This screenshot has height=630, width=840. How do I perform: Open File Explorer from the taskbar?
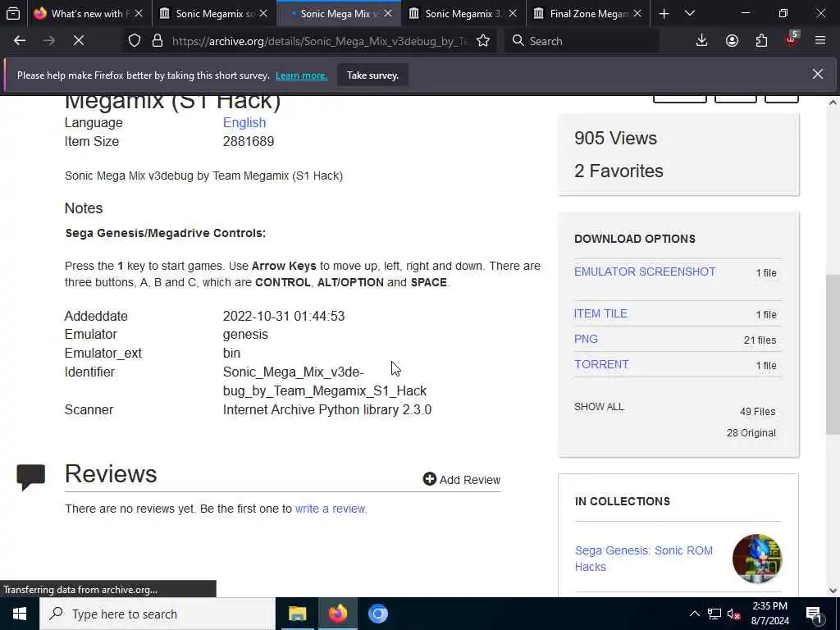tap(297, 614)
